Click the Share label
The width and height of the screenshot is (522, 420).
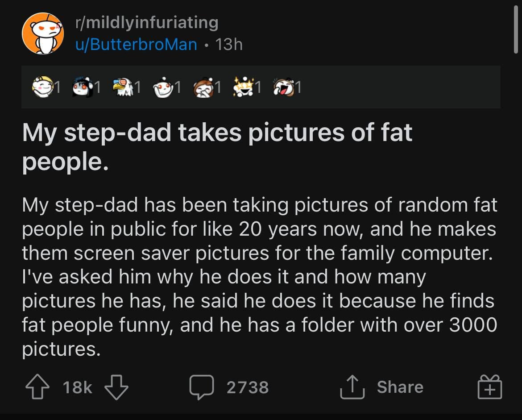pyautogui.click(x=400, y=387)
